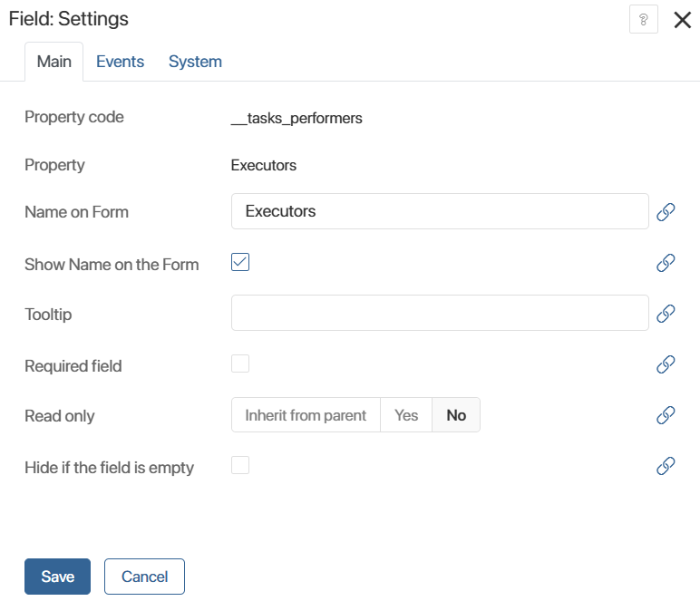Set Read only to Yes
Viewport: 700px width, 601px height.
tap(406, 415)
